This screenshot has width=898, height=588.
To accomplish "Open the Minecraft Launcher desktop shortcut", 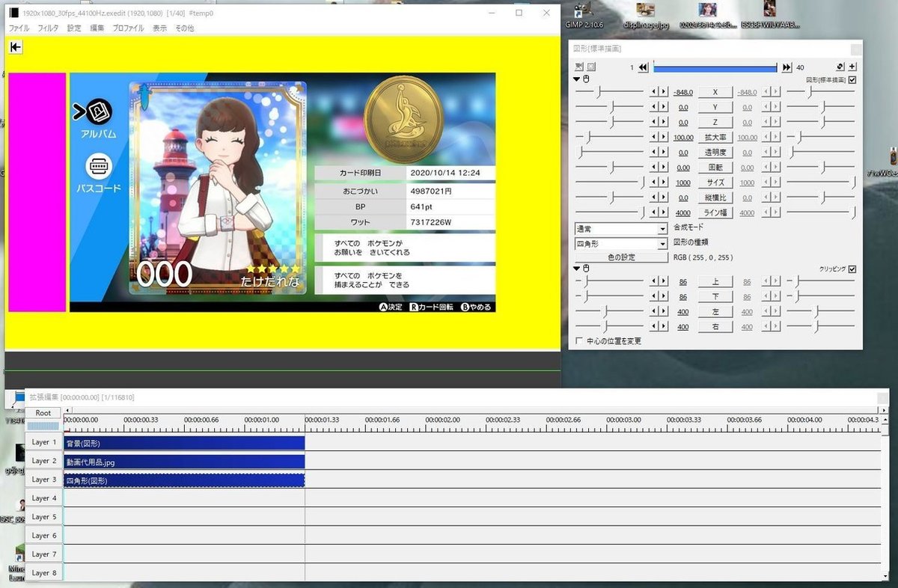I will click(x=16, y=563).
